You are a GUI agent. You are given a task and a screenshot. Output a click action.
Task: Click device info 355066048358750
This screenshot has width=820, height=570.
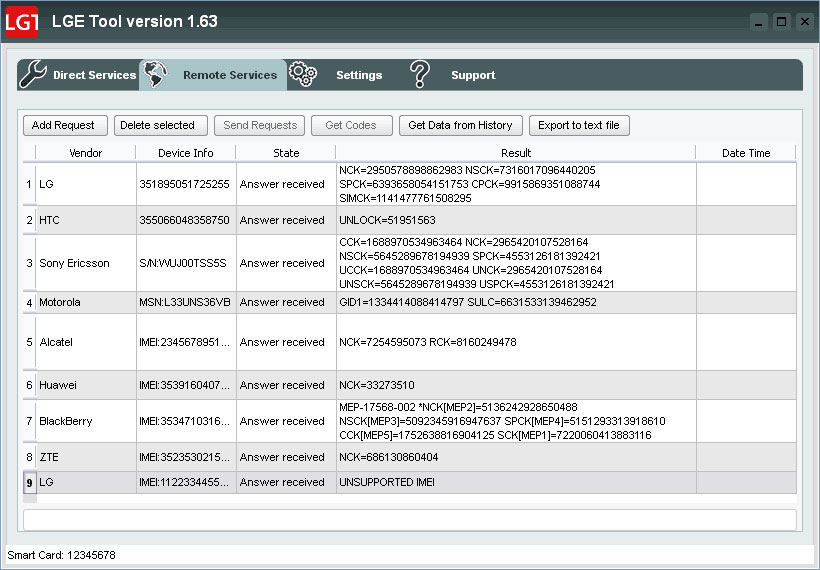pyautogui.click(x=184, y=220)
